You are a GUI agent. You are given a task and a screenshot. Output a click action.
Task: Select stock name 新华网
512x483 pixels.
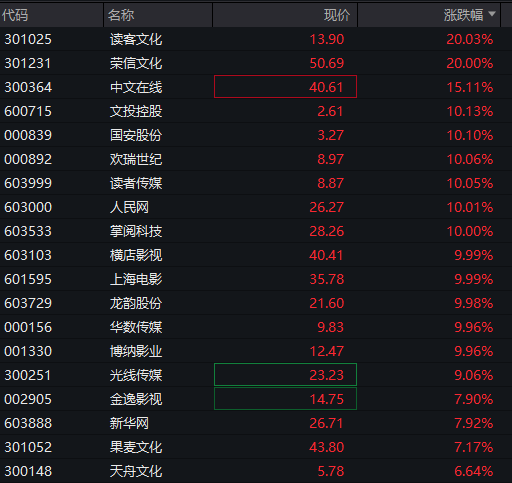click(x=129, y=423)
